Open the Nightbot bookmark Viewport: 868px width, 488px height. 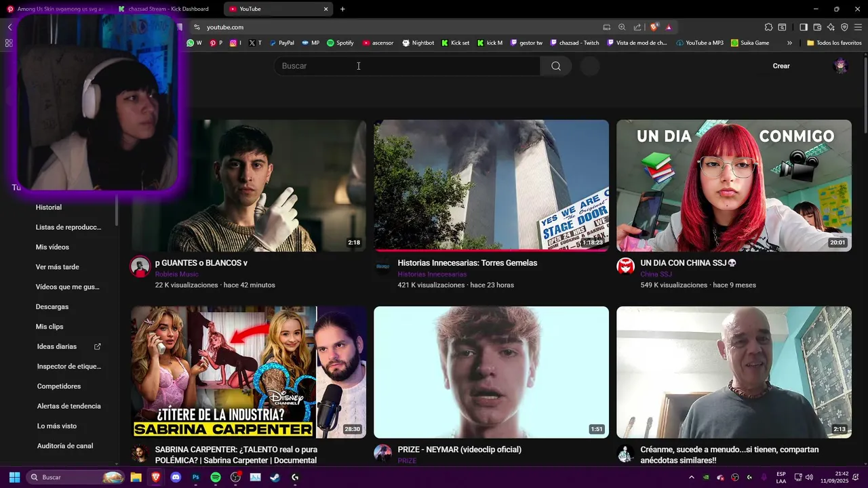pyautogui.click(x=418, y=43)
